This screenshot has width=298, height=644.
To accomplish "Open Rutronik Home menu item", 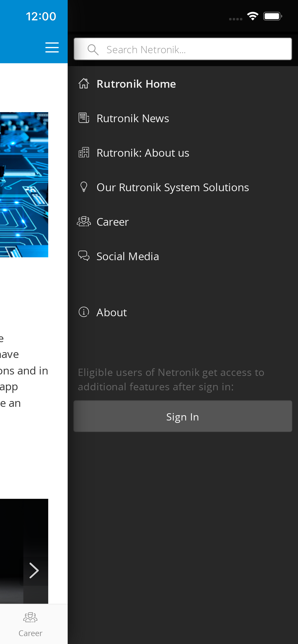I will point(183,84).
